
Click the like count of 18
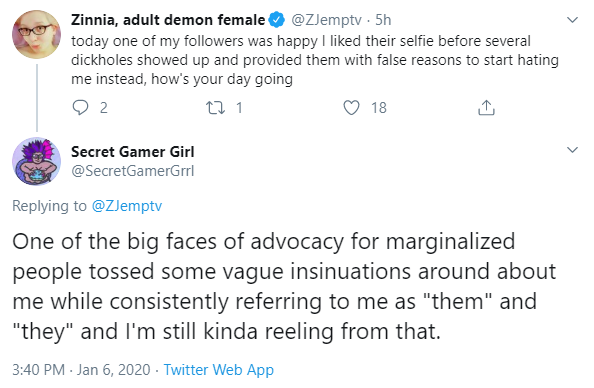(379, 108)
